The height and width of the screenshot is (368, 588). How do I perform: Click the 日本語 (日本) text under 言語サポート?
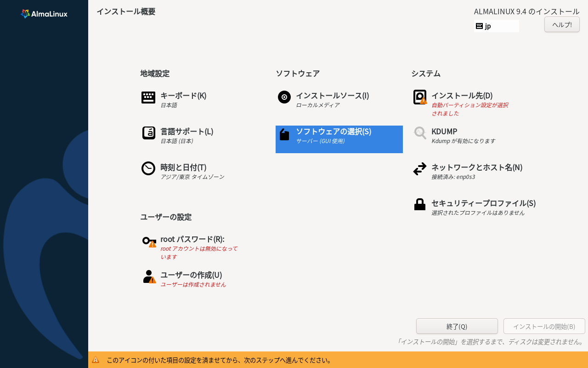[x=176, y=141]
